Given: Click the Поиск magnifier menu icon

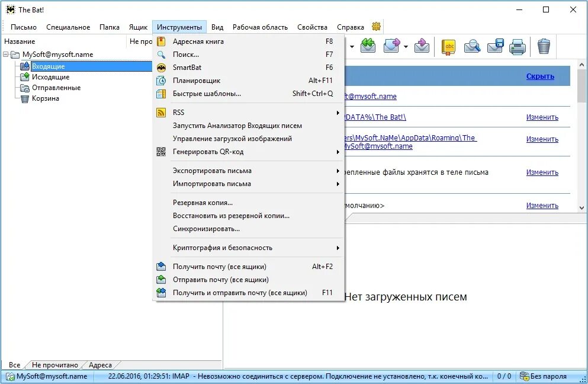Looking at the screenshot, I should click(x=161, y=55).
